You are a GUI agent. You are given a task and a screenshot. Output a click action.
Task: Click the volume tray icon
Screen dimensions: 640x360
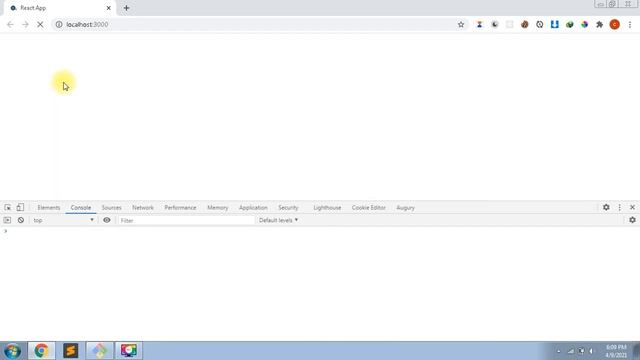pos(591,351)
